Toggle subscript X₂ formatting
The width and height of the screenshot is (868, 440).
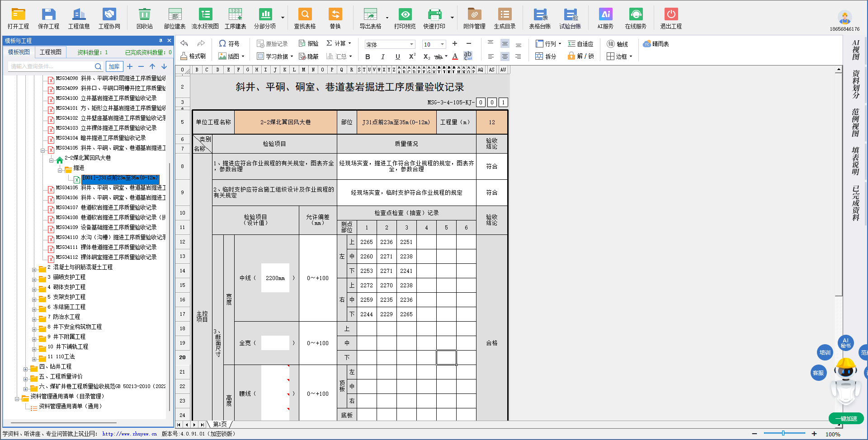coord(426,56)
